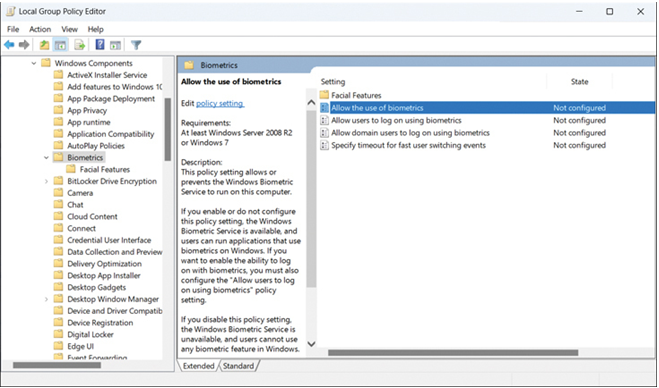Click the policy setting edit link
The height and width of the screenshot is (388, 659).
pos(220,103)
